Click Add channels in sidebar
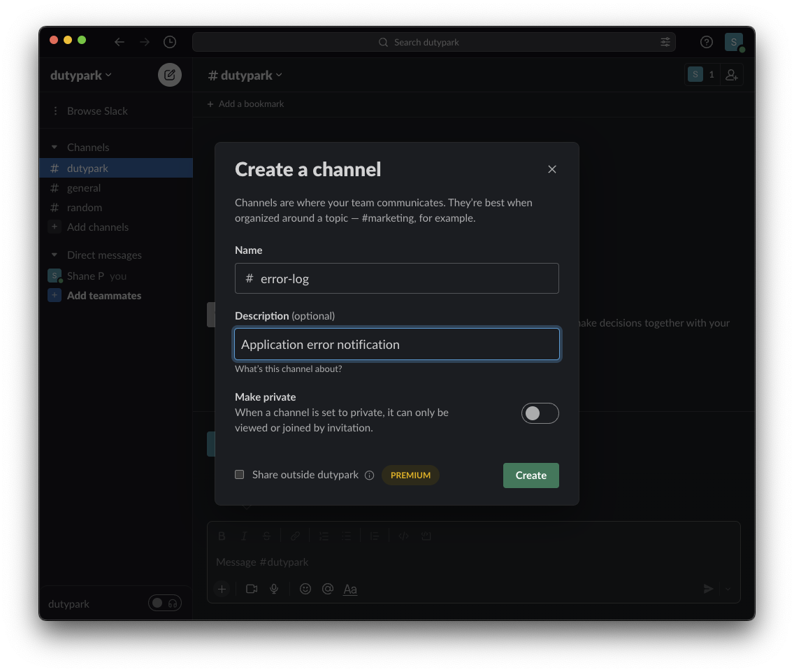 tap(116, 227)
